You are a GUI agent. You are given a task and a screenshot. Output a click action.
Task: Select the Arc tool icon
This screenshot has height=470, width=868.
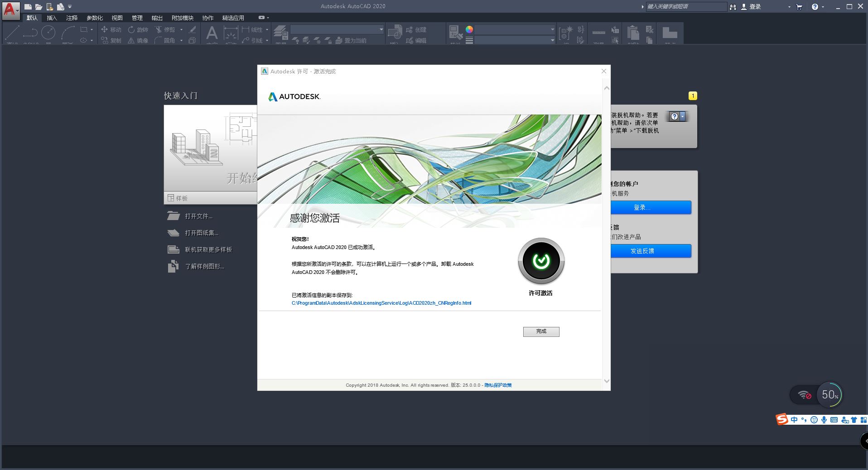point(68,33)
